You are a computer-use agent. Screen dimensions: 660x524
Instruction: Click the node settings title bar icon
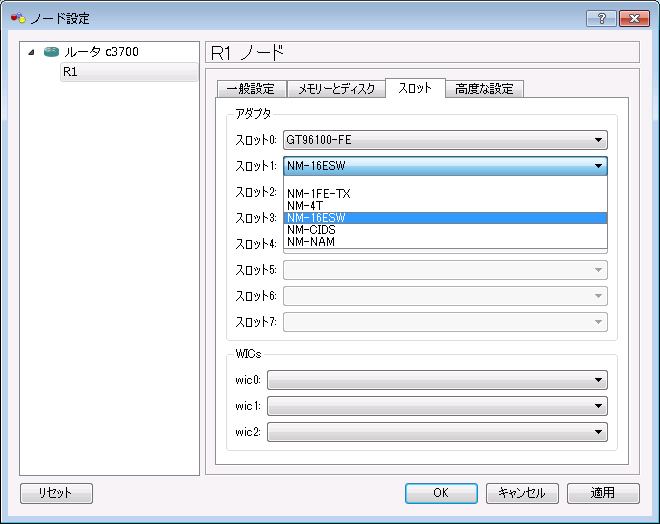pyautogui.click(x=17, y=19)
